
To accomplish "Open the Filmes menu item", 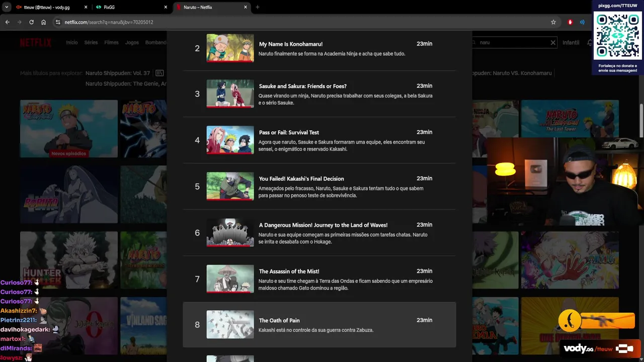I will (111, 43).
